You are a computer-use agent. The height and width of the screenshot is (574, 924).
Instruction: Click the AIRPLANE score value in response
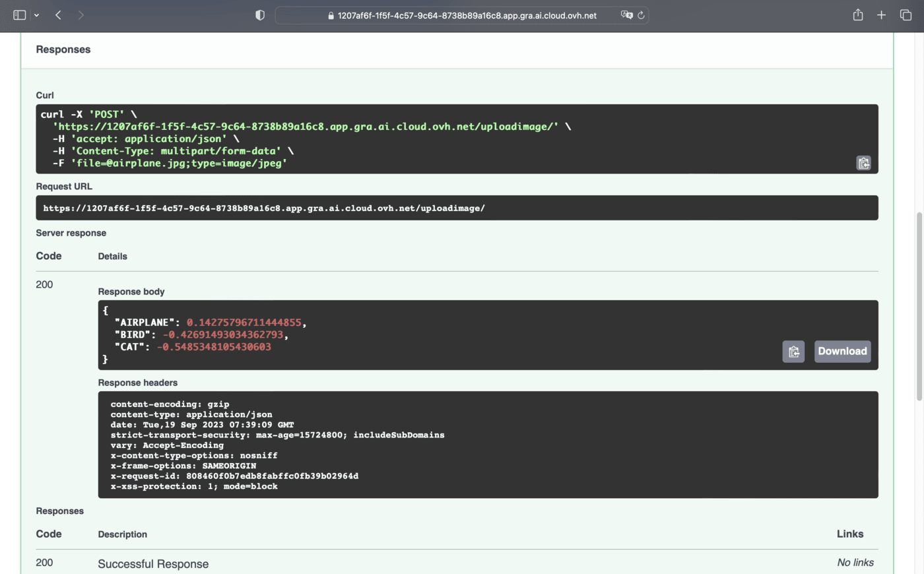244,323
